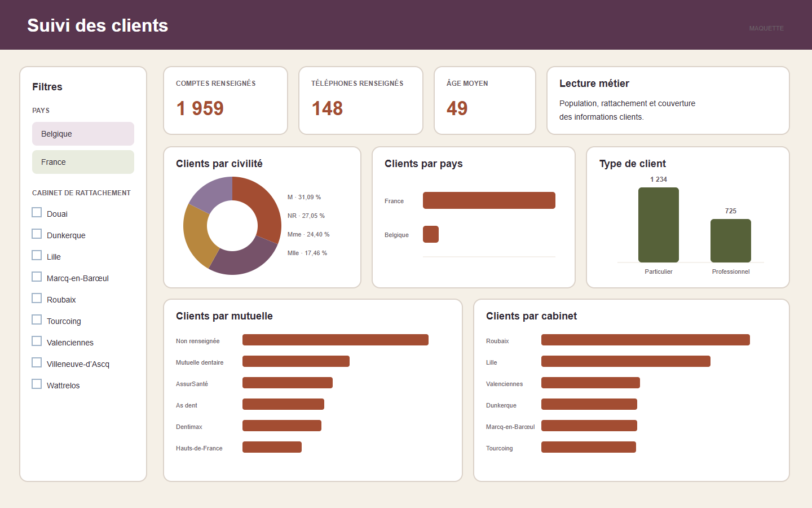This screenshot has width=812, height=508.
Task: Click the Marcq-en-Barœul bar in Clients par cabinet
Action: tap(589, 426)
